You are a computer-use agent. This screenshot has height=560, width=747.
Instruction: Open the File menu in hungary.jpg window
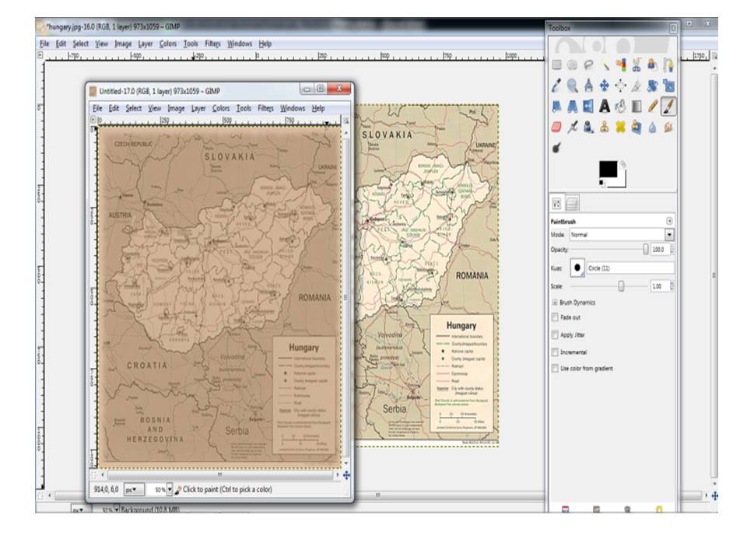coord(44,44)
